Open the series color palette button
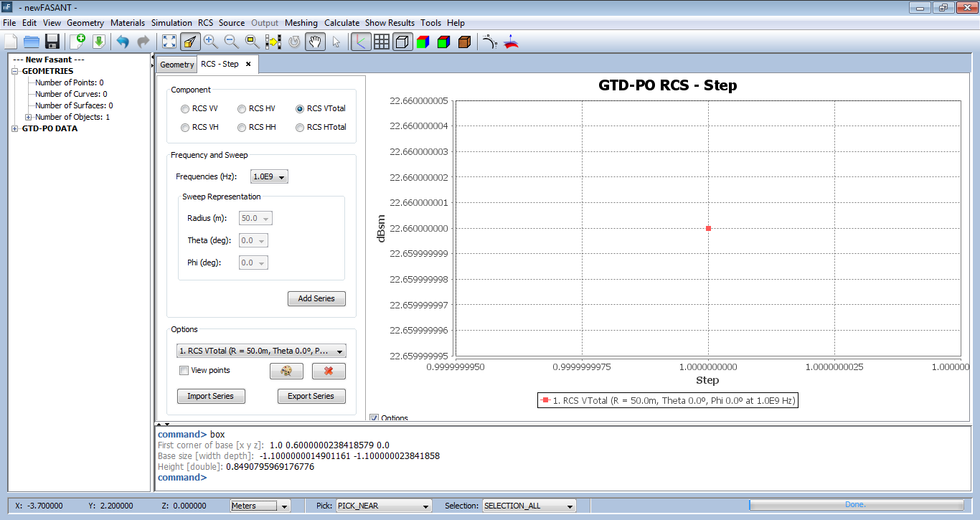980x520 pixels. pos(286,371)
